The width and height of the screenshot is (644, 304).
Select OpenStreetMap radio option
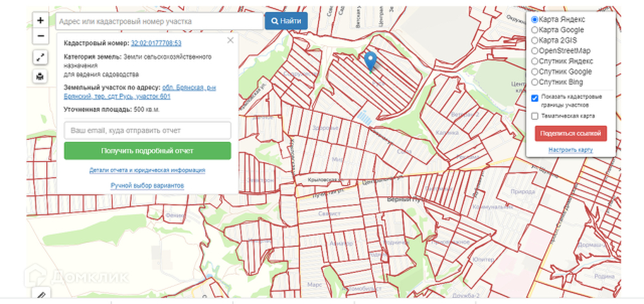click(x=534, y=51)
